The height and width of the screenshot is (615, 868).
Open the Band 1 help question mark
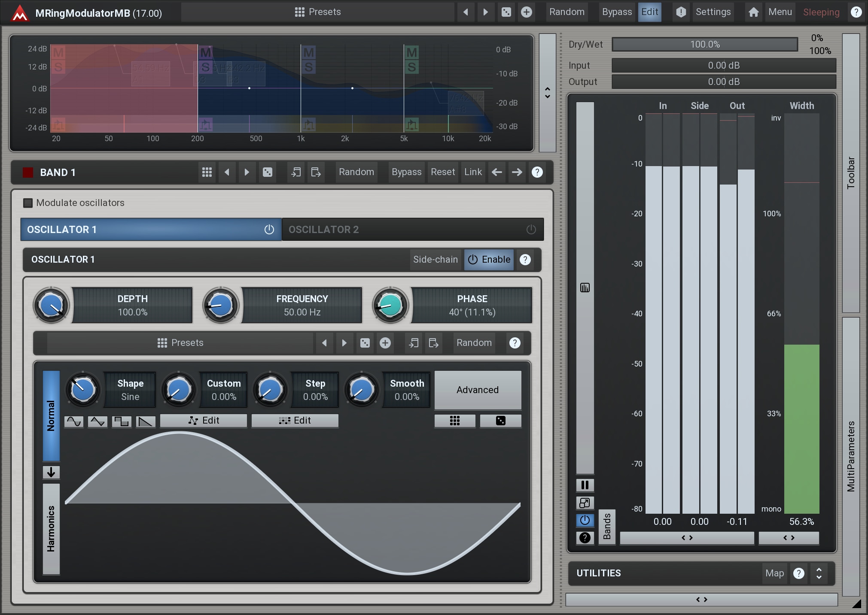[x=537, y=172]
